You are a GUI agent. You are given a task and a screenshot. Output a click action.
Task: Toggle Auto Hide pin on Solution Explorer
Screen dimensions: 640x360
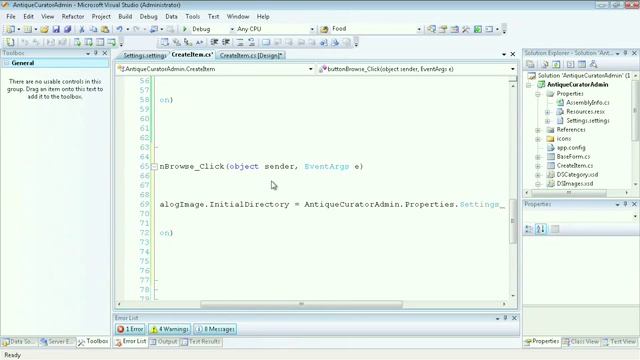tap(626, 53)
